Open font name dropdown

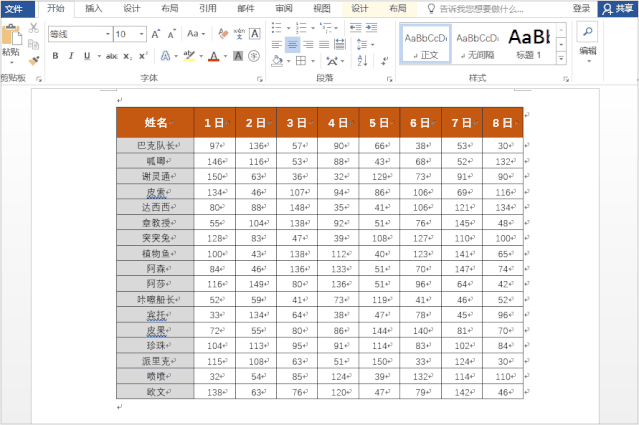tap(108, 34)
